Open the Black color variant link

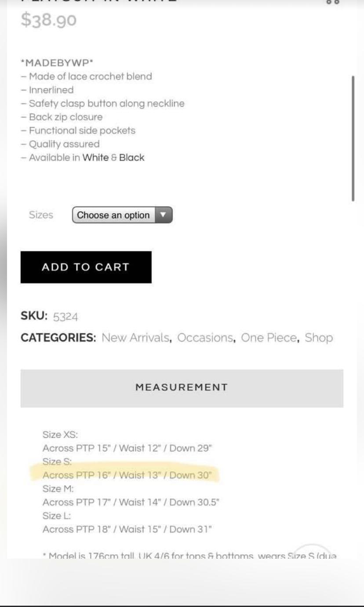click(131, 158)
